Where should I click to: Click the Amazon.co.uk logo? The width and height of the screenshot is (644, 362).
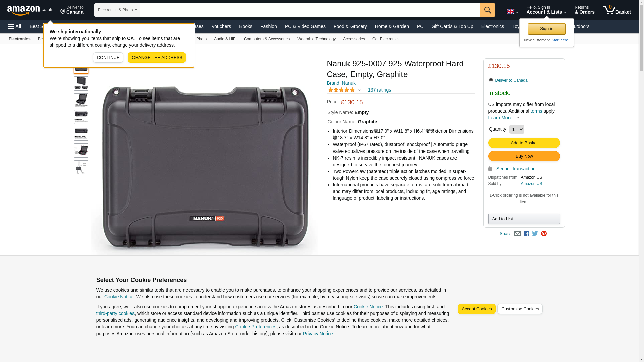coord(30,10)
